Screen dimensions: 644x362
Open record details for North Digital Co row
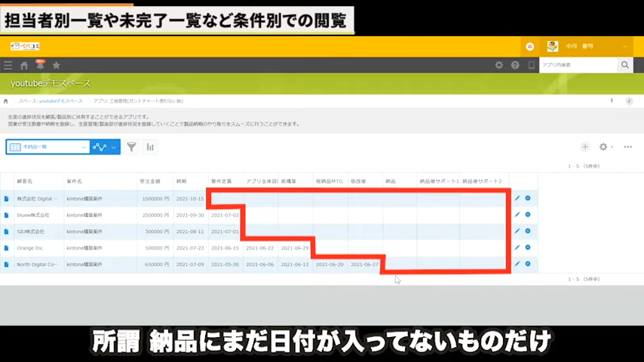click(6, 265)
